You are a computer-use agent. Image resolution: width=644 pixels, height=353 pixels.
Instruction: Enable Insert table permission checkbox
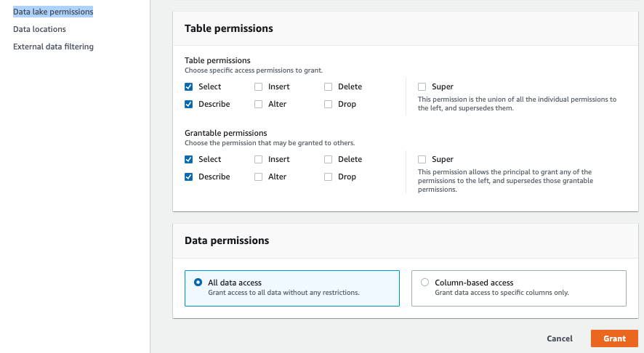pyautogui.click(x=259, y=86)
